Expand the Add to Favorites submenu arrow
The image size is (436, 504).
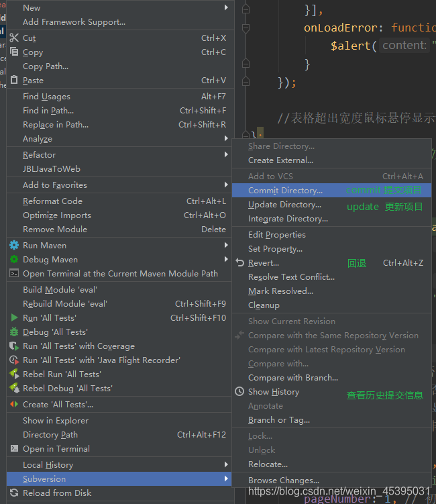click(226, 185)
